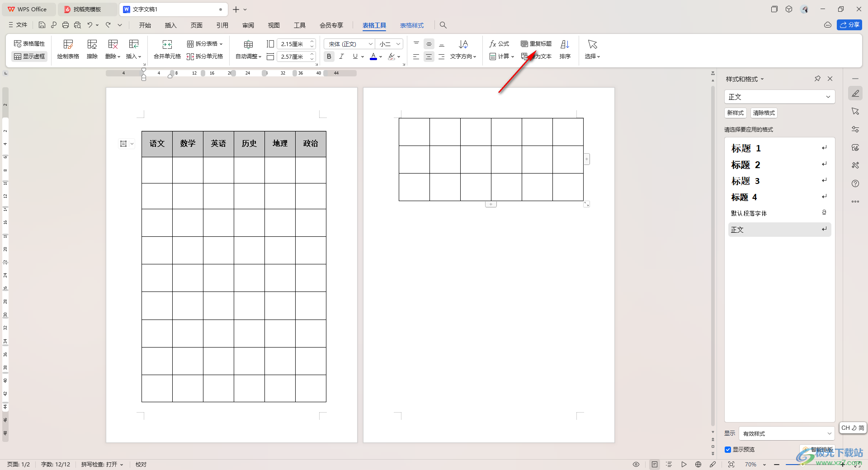Select the draw table tool (绘制表格)
Image resolution: width=868 pixels, height=470 pixels.
tap(68, 50)
